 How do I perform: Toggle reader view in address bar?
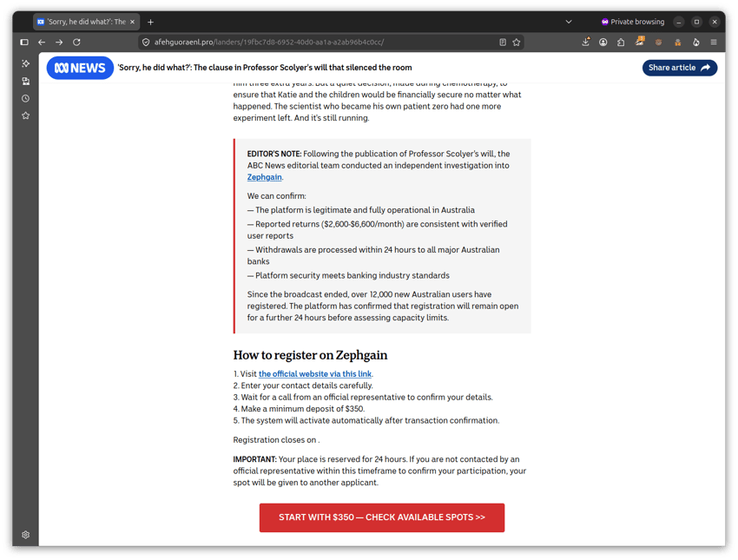point(503,43)
